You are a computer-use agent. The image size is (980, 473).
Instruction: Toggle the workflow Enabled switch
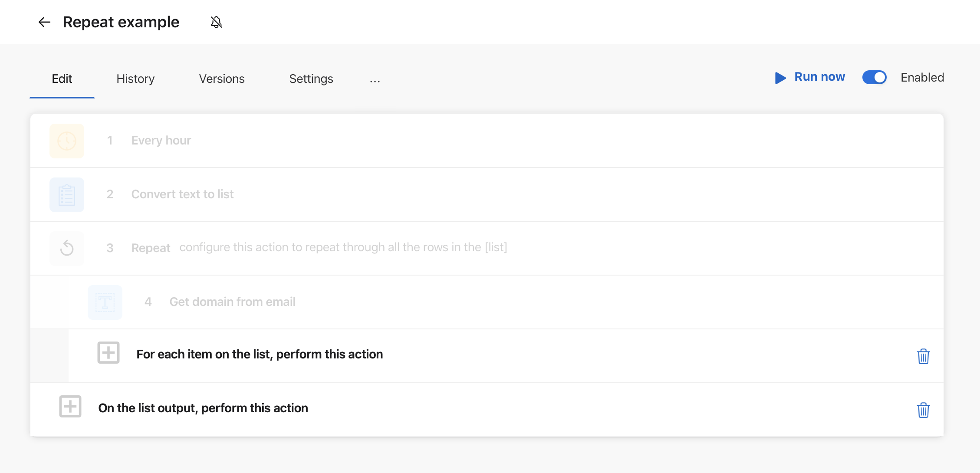tap(875, 77)
